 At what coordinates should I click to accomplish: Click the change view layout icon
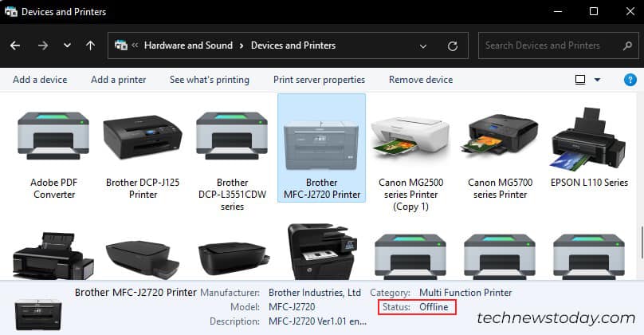tap(580, 80)
